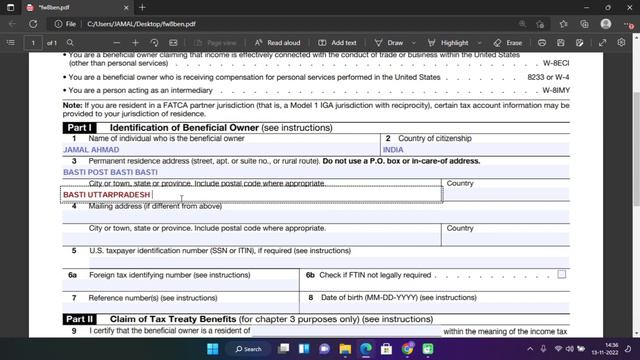Reload the page with refresh icon
This screenshot has width=640, height=360.
pos(33,24)
